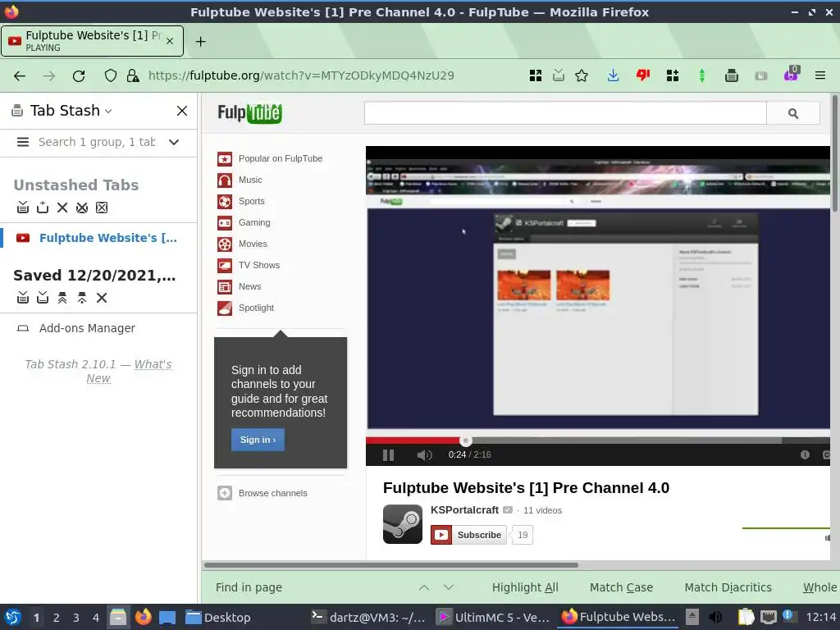Open the tracking protection shield in the address bar
This screenshot has width=840, height=630.
[111, 75]
